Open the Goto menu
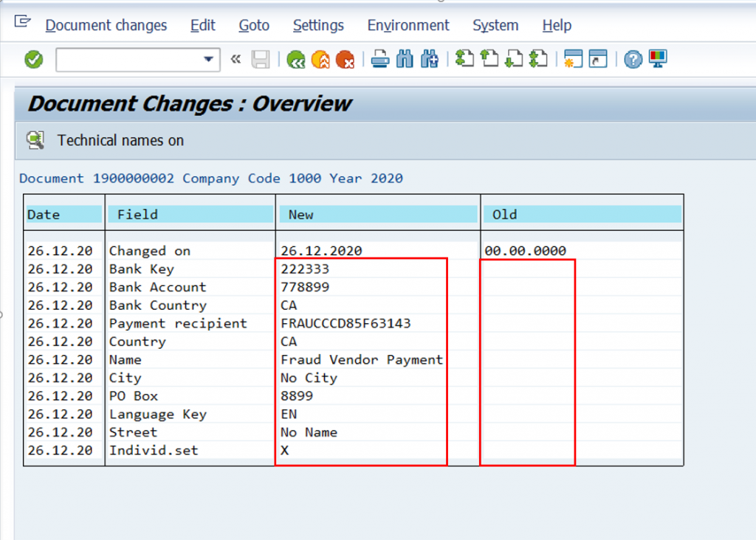Viewport: 756px width, 540px height. (254, 25)
